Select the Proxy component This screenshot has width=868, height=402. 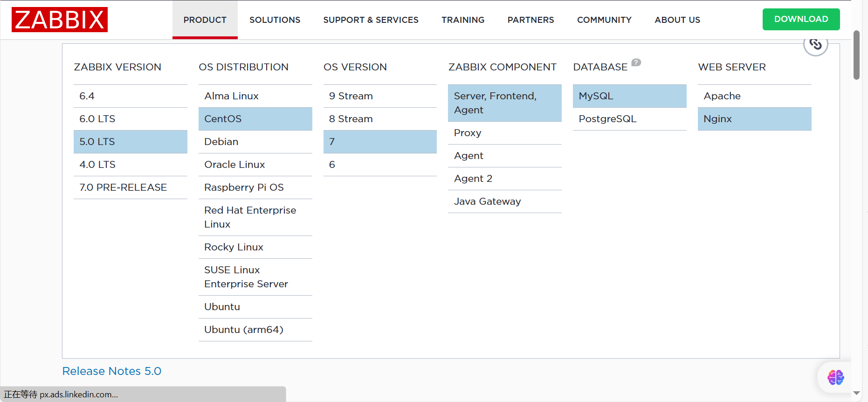[x=505, y=133]
